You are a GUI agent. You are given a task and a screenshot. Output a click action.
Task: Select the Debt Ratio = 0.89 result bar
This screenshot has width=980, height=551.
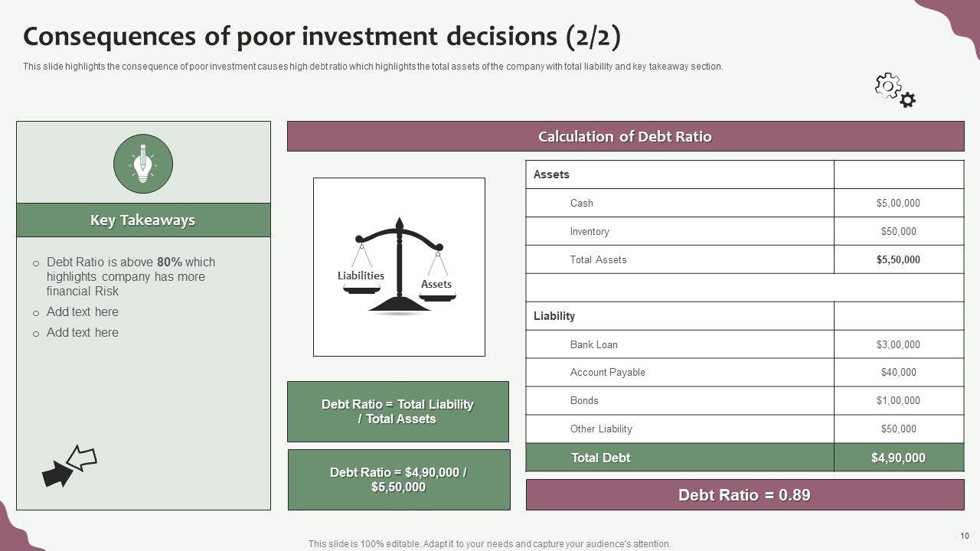[744, 495]
